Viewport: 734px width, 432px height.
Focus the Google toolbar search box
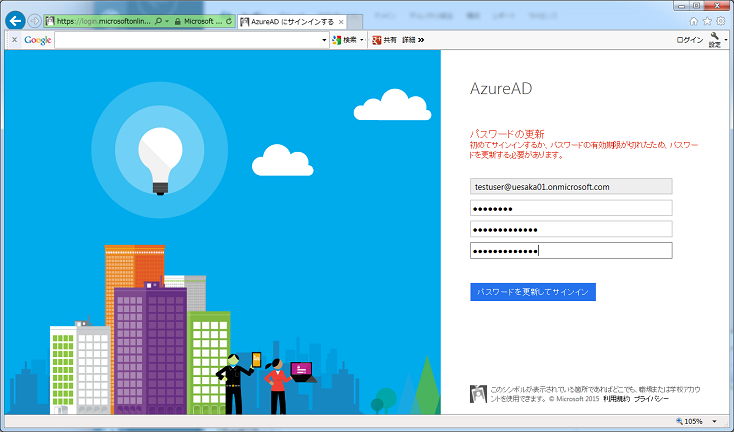coord(188,40)
